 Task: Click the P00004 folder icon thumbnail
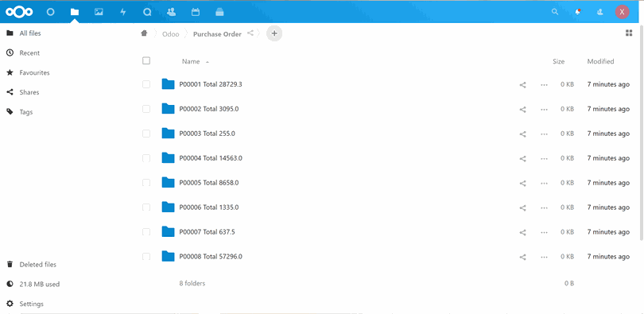point(169,157)
